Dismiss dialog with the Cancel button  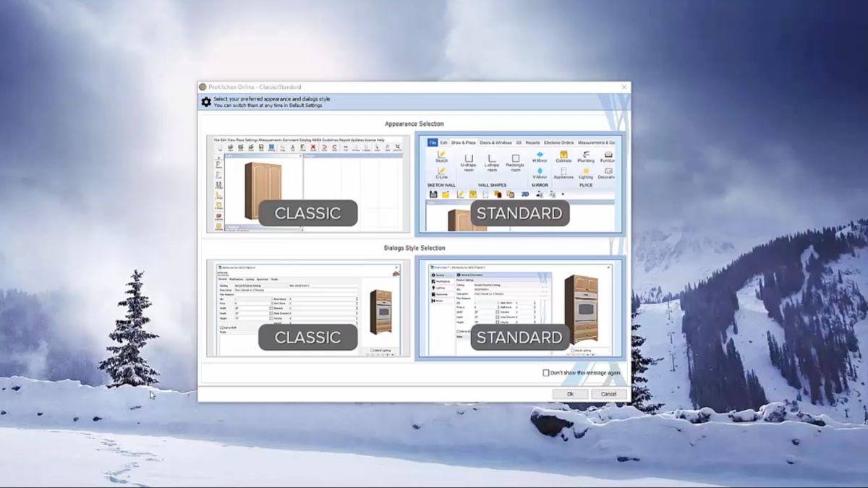point(609,394)
